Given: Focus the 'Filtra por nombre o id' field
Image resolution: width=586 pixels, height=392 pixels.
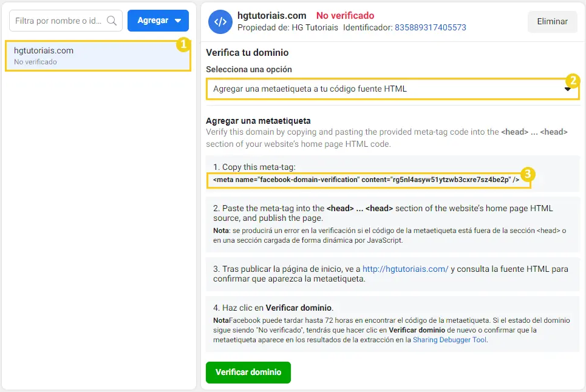Looking at the screenshot, I should pyautogui.click(x=66, y=21).
